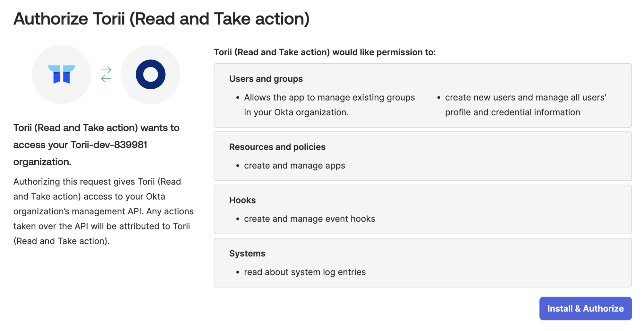The width and height of the screenshot is (644, 331).
Task: Click the Install & Authorize button
Action: click(585, 309)
